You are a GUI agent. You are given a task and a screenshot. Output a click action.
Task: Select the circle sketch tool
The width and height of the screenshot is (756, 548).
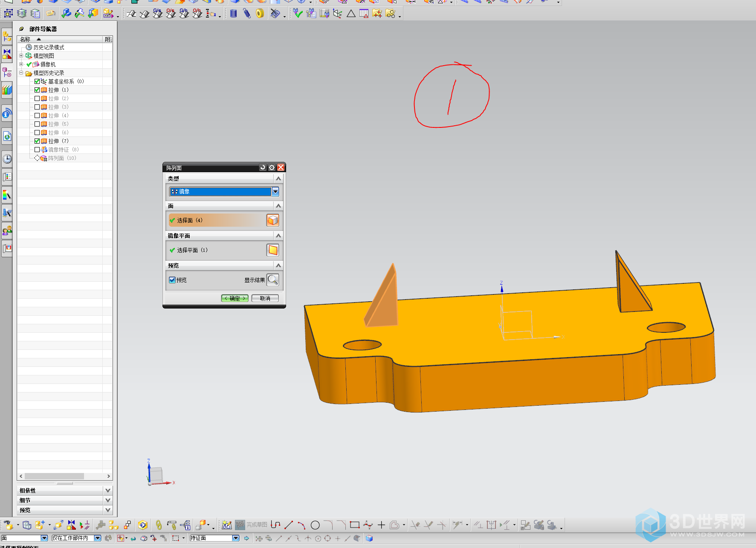point(315,525)
